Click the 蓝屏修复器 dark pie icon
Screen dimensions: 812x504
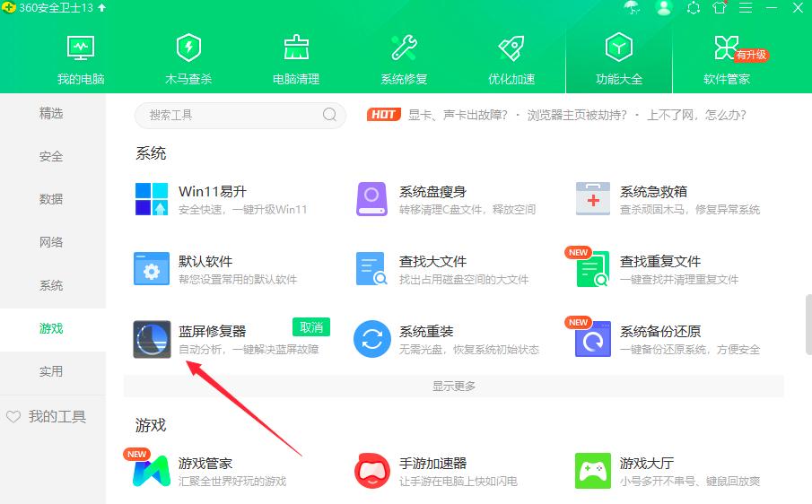click(152, 339)
